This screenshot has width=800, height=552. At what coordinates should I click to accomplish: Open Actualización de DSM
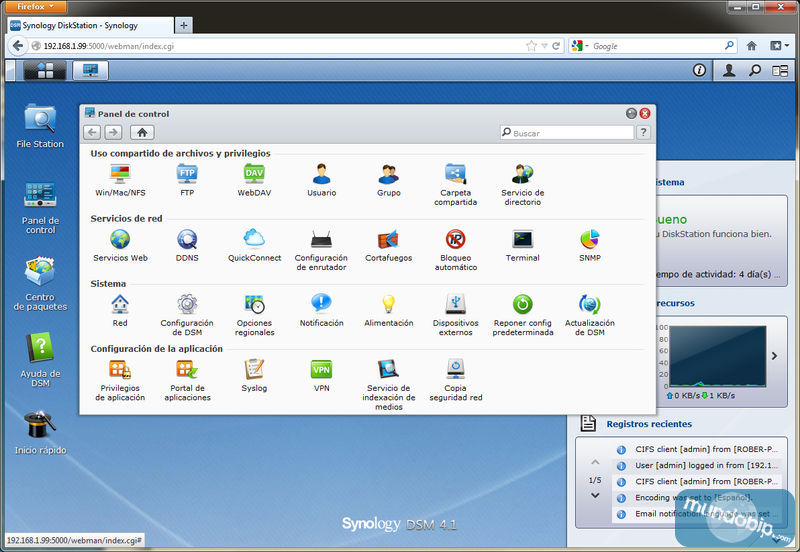click(x=590, y=315)
